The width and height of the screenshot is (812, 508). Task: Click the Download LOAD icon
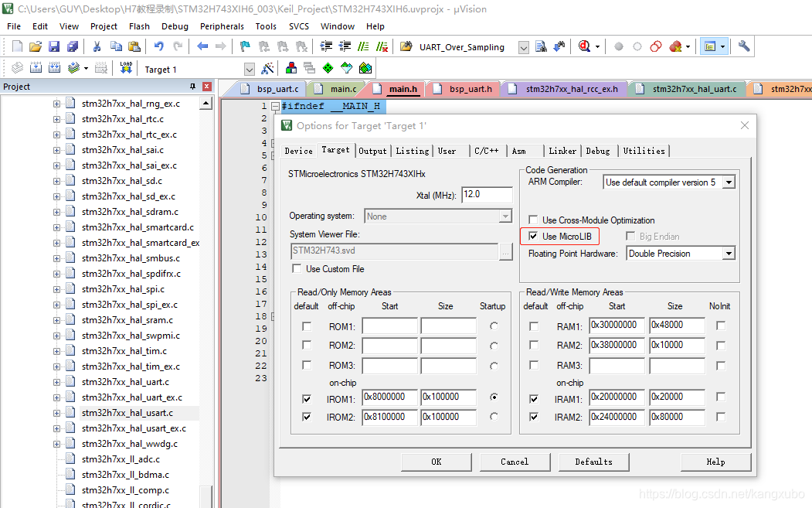pos(126,68)
